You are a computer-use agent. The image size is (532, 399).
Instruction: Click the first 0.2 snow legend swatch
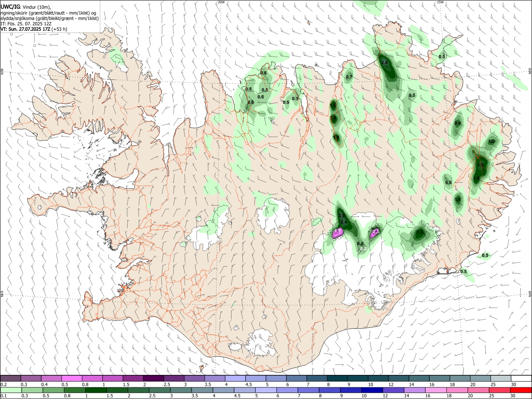point(11,379)
